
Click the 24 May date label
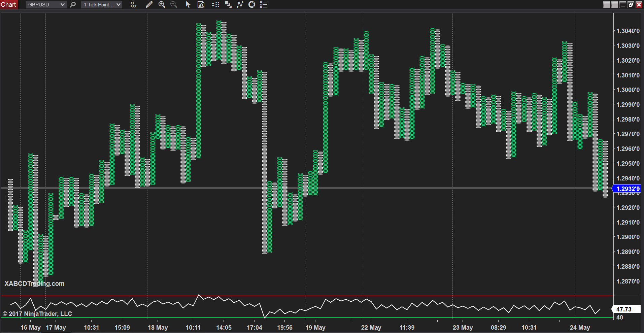580,328
